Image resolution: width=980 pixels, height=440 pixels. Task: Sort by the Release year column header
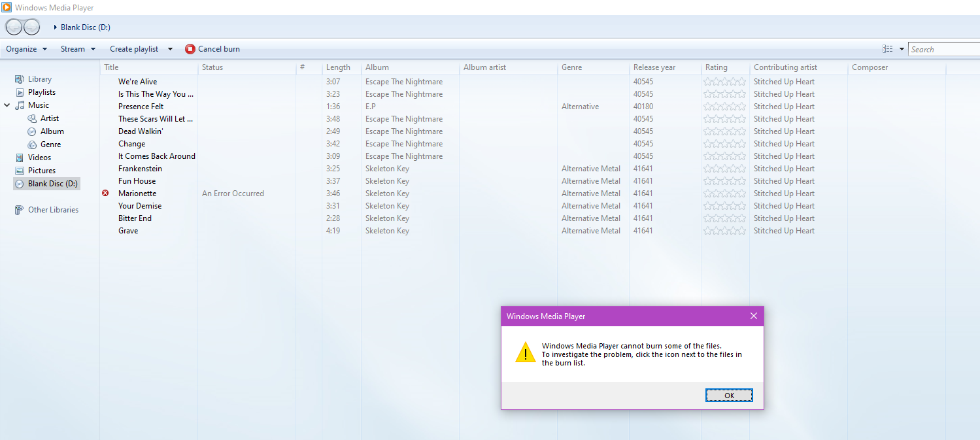coord(666,67)
